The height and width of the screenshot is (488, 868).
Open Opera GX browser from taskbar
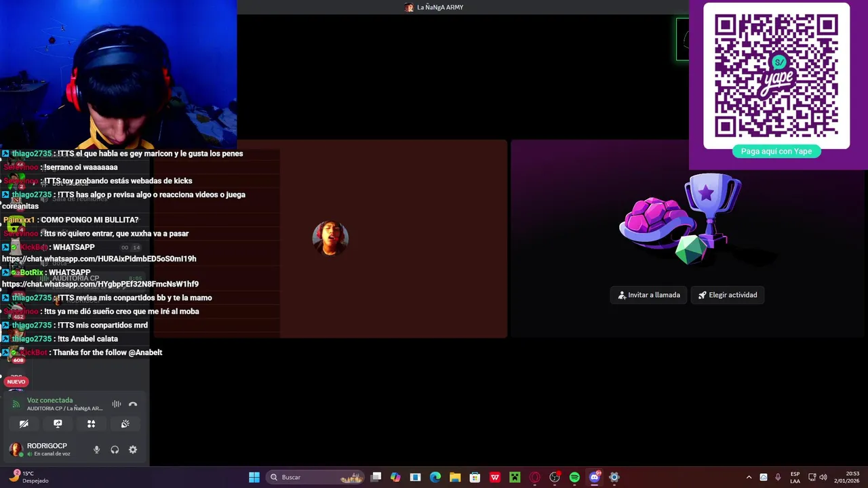[535, 477]
